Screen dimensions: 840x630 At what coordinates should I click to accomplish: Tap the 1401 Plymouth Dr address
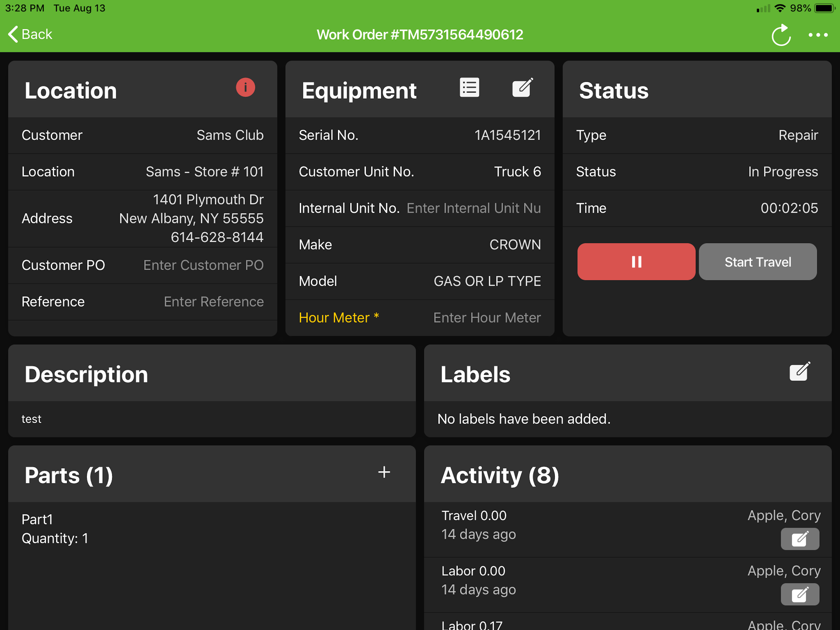pyautogui.click(x=208, y=199)
